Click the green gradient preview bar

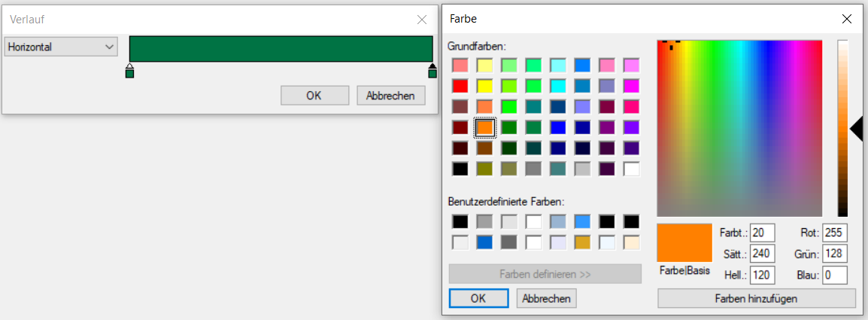click(x=281, y=49)
